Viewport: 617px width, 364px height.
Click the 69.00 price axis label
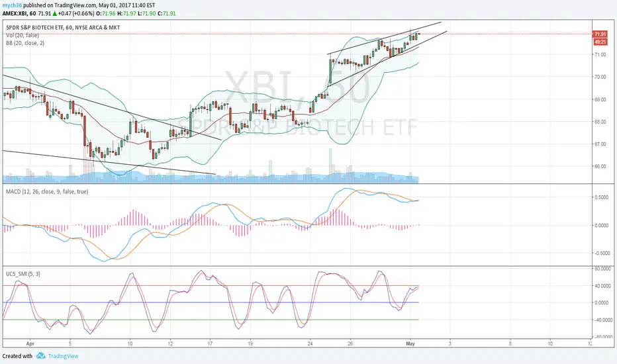click(x=600, y=99)
